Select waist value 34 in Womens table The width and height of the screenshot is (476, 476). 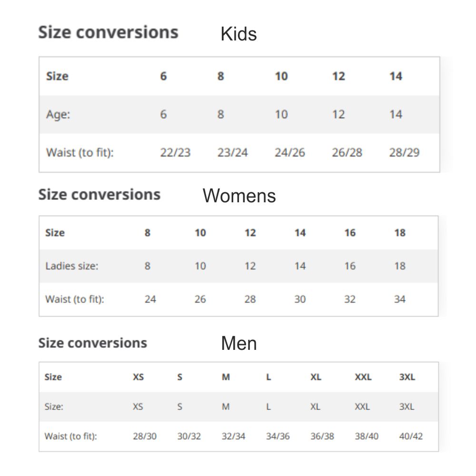point(400,299)
